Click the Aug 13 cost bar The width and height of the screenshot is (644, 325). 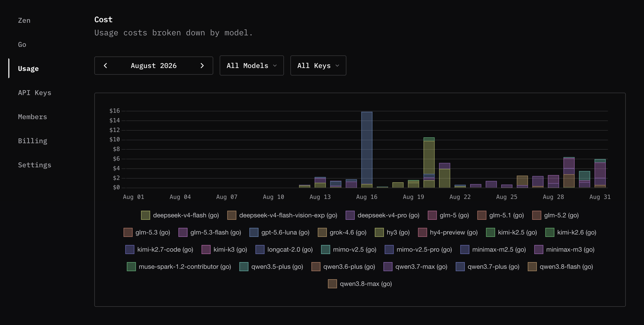320,183
